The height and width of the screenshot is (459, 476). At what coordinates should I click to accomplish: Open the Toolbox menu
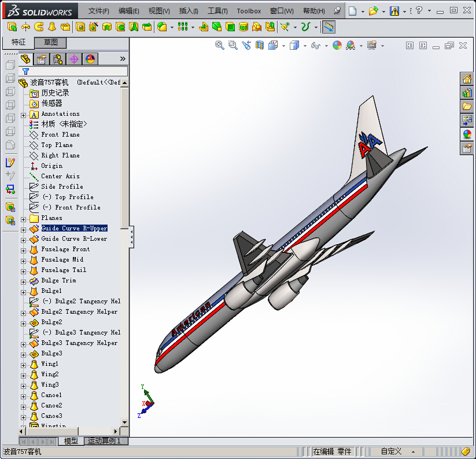coord(249,11)
